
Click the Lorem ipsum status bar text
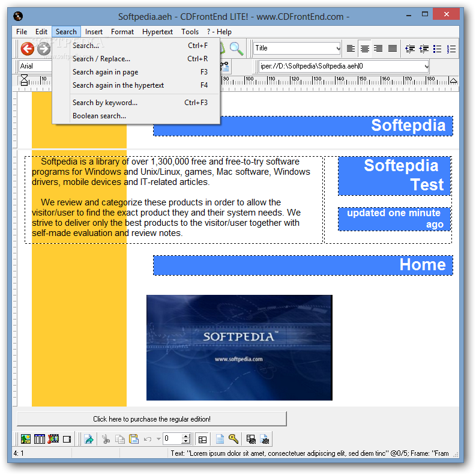[310, 453]
